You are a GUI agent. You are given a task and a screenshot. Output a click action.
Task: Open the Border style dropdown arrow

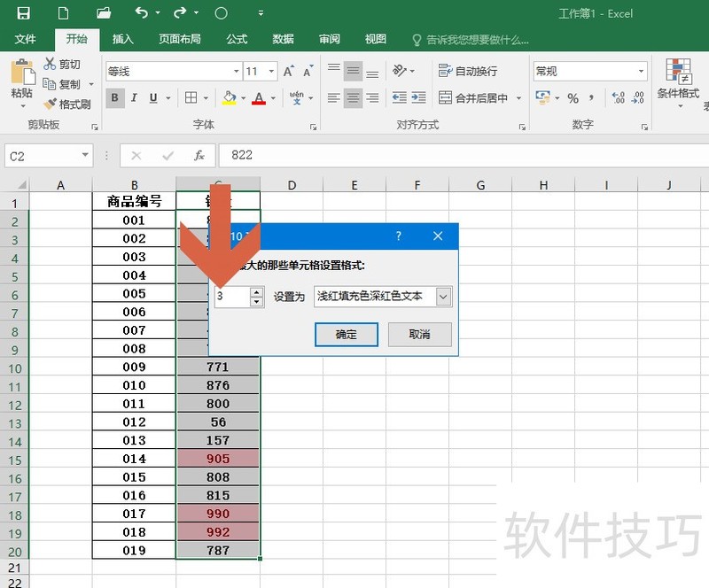pyautogui.click(x=204, y=98)
